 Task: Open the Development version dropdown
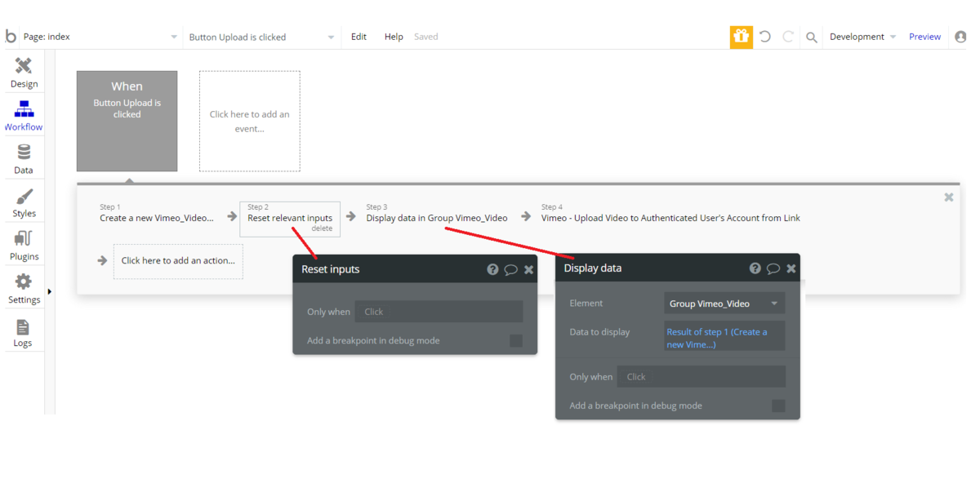pyautogui.click(x=863, y=37)
